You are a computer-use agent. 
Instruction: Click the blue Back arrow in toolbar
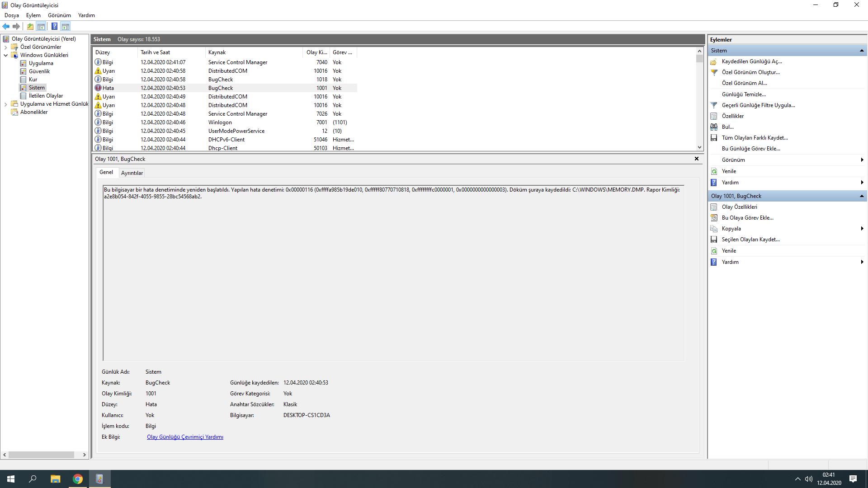coord(6,26)
